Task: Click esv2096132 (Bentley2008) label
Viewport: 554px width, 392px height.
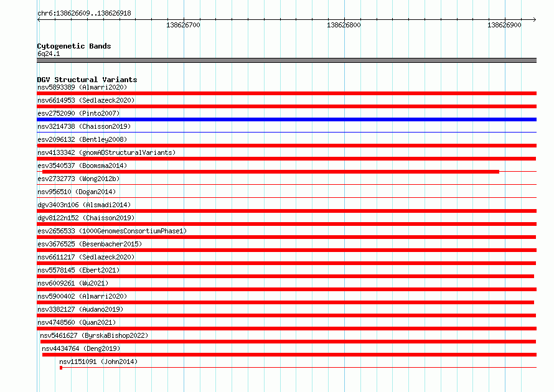Action: point(82,139)
